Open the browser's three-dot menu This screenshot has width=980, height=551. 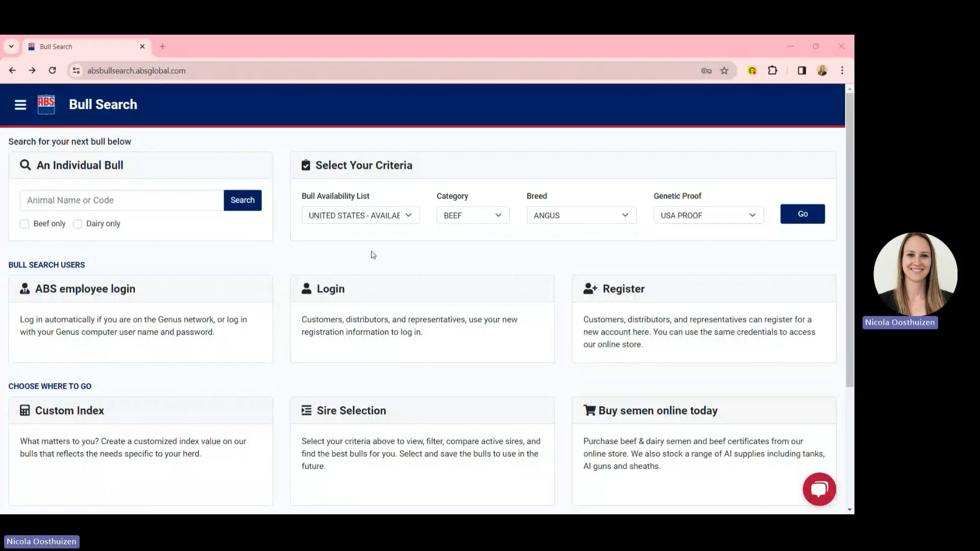(842, 70)
